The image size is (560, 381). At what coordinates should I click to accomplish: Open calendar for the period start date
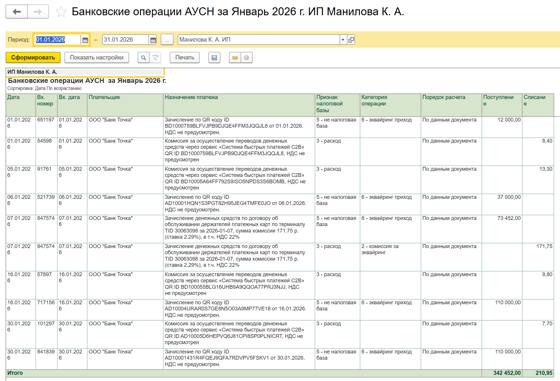click(85, 40)
